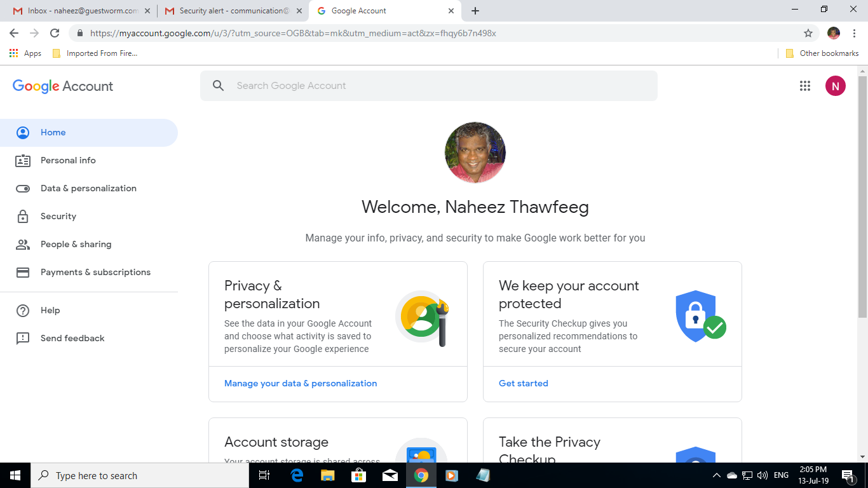Show hidden system tray icons

(x=717, y=475)
